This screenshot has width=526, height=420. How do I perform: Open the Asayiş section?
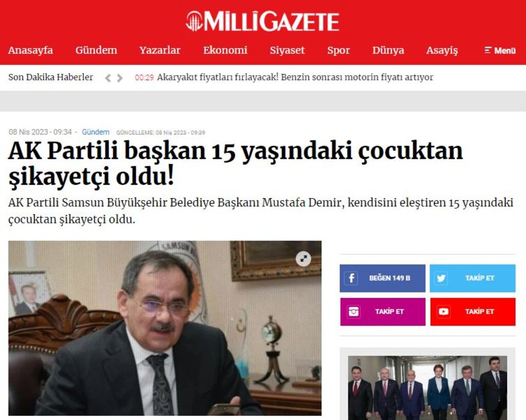[x=442, y=50]
